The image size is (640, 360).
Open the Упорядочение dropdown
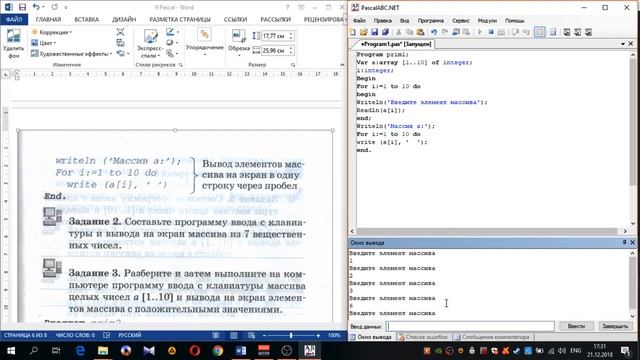[x=204, y=43]
